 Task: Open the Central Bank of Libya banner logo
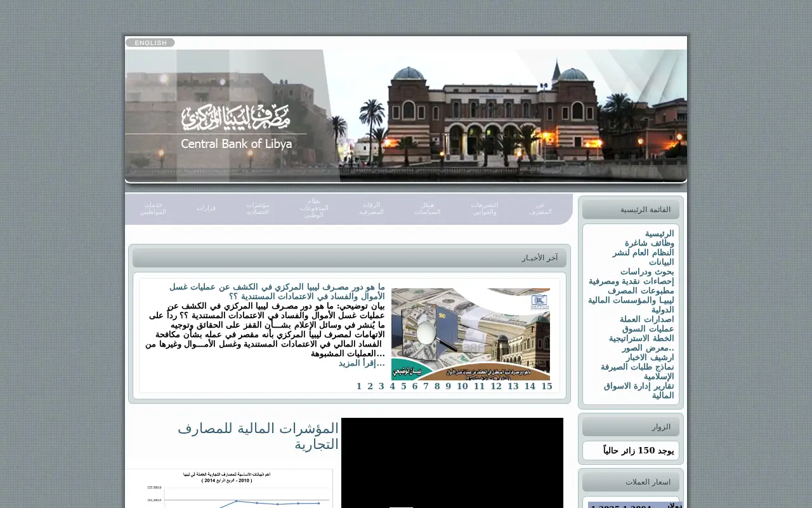pos(237,127)
